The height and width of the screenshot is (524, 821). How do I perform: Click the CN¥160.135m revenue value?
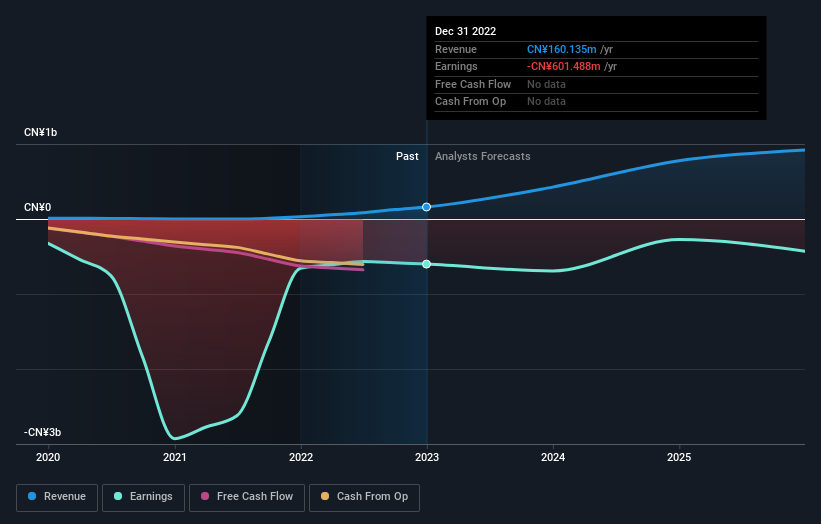[561, 49]
